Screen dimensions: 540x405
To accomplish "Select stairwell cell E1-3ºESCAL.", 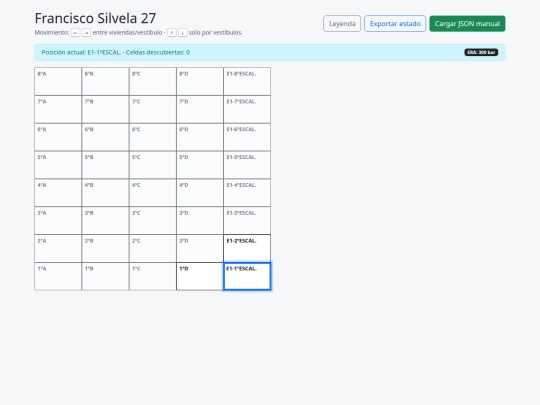I will pos(247,221).
